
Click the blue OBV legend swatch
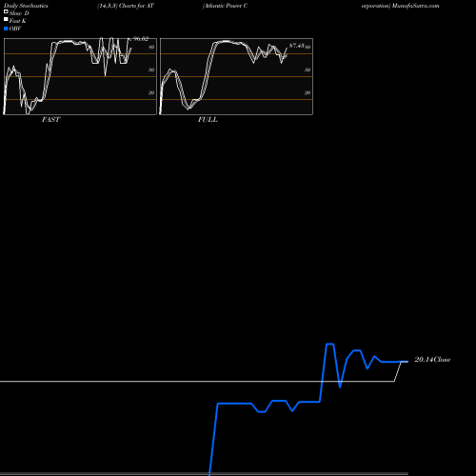(x=6, y=29)
